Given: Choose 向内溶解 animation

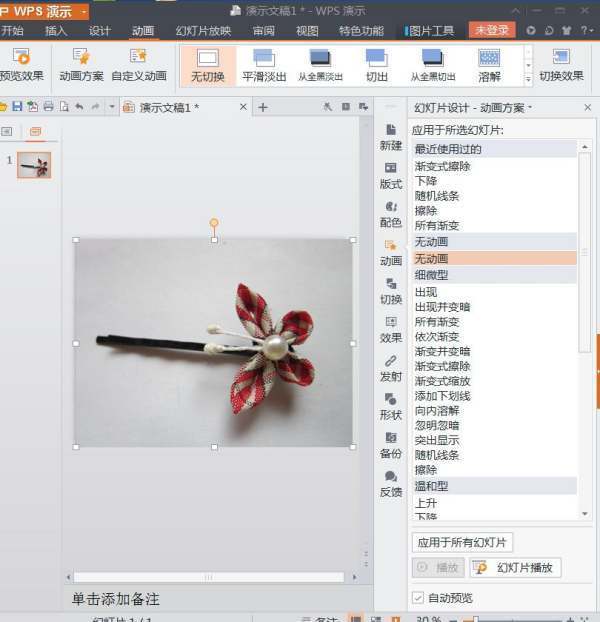Looking at the screenshot, I should coord(437,411).
